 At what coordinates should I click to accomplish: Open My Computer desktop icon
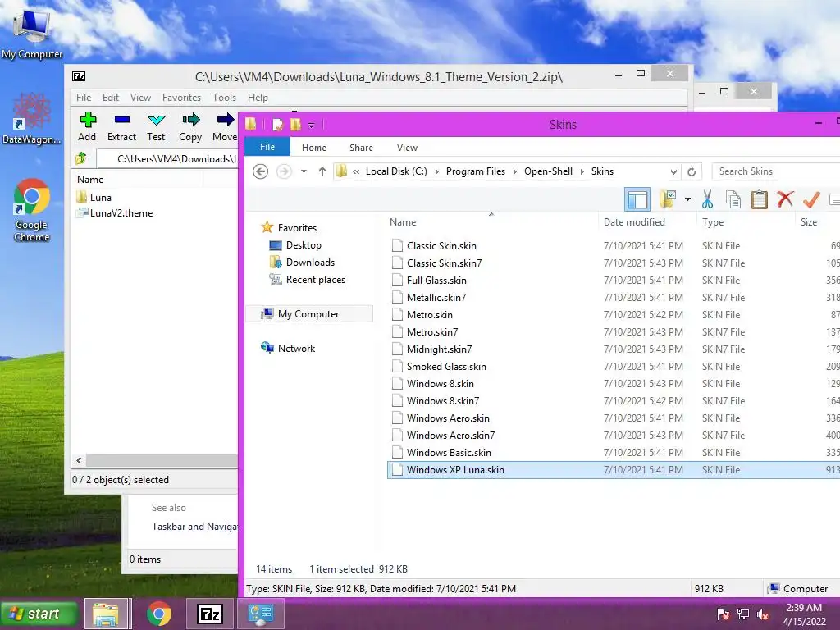click(32, 34)
